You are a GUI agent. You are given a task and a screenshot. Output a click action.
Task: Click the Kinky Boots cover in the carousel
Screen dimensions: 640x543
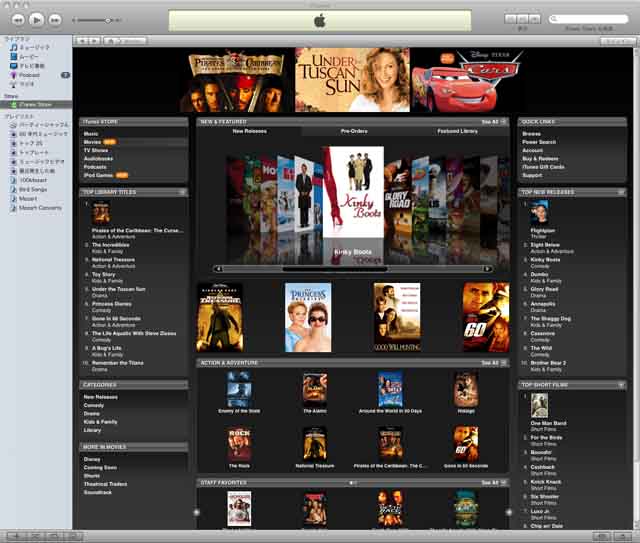coord(353,192)
